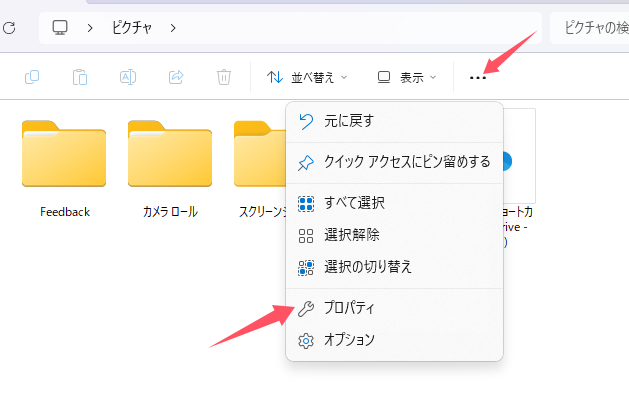The image size is (629, 396).
Task: Expand chevron after ピクチャ breadcrumb
Action: 172,28
